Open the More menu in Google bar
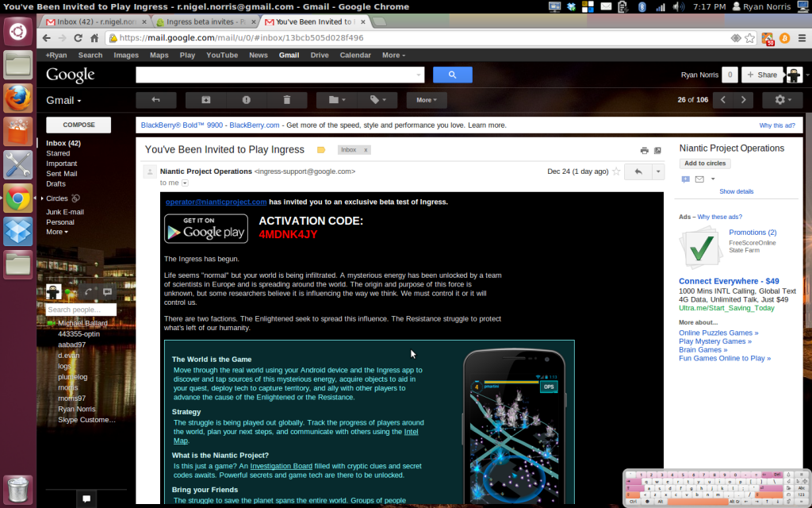 [393, 55]
